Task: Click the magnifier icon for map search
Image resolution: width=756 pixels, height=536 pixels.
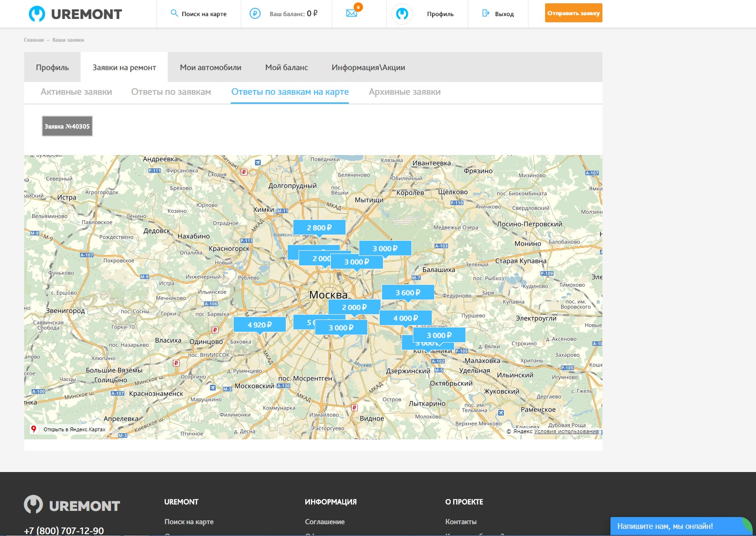Action: 174,13
